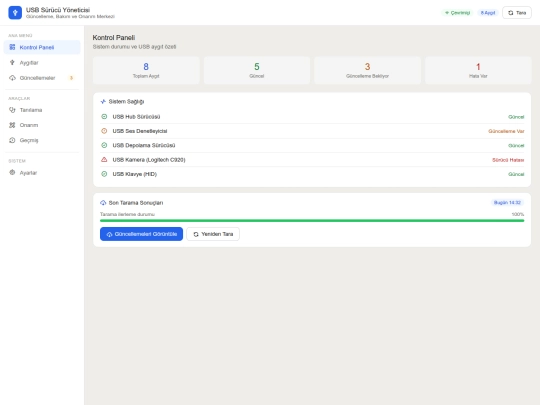540x405 pixels.
Task: Click the Son Tarama Sonuçları cloud icon
Action: [x=103, y=202]
